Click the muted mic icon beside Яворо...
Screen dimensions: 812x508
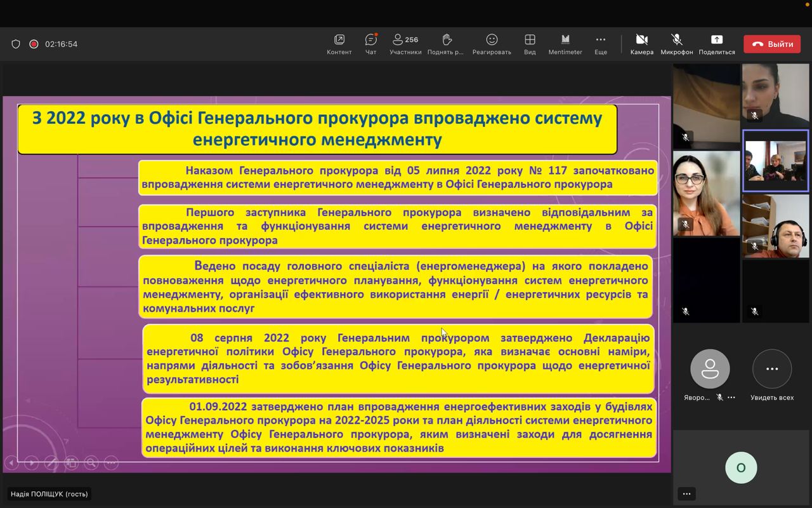pos(719,398)
